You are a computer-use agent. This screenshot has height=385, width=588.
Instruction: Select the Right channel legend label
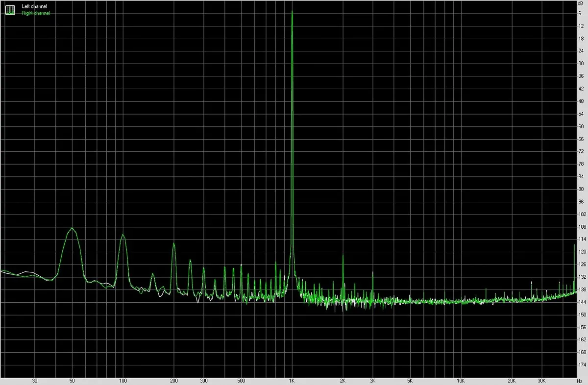tap(36, 13)
